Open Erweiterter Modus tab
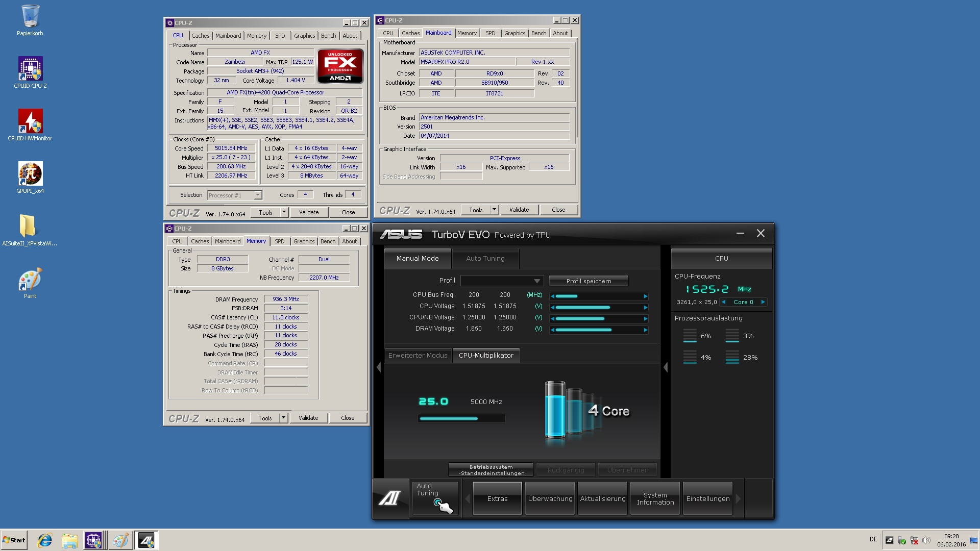 (418, 356)
